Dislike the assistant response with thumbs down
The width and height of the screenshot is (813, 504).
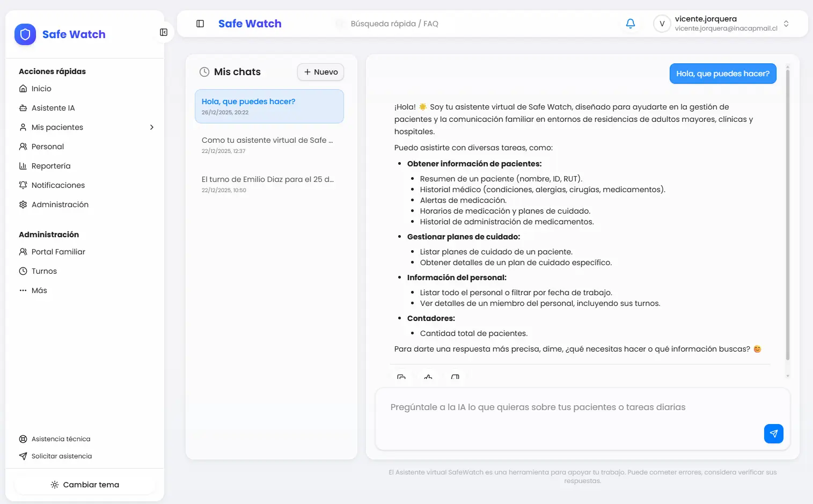tap(455, 377)
